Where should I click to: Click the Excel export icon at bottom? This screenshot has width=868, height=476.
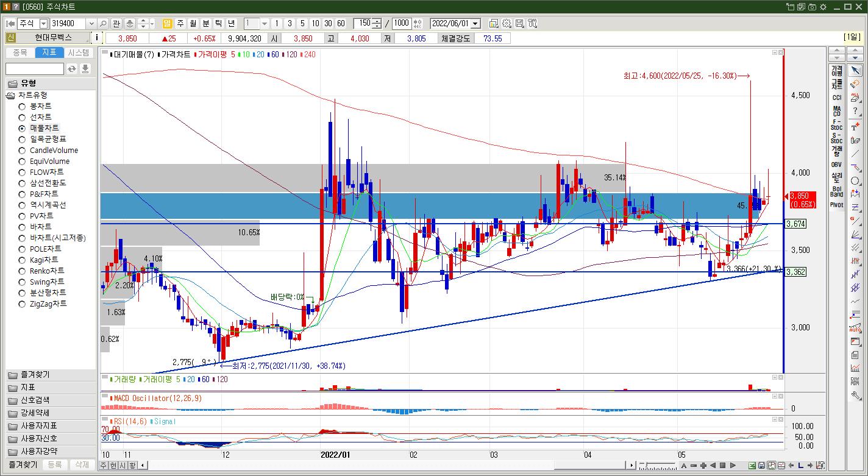coord(753,466)
